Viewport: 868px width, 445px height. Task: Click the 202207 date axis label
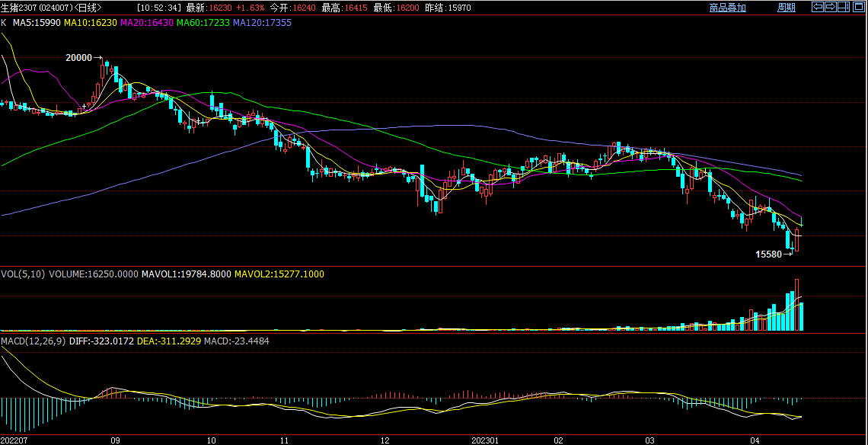(x=14, y=440)
